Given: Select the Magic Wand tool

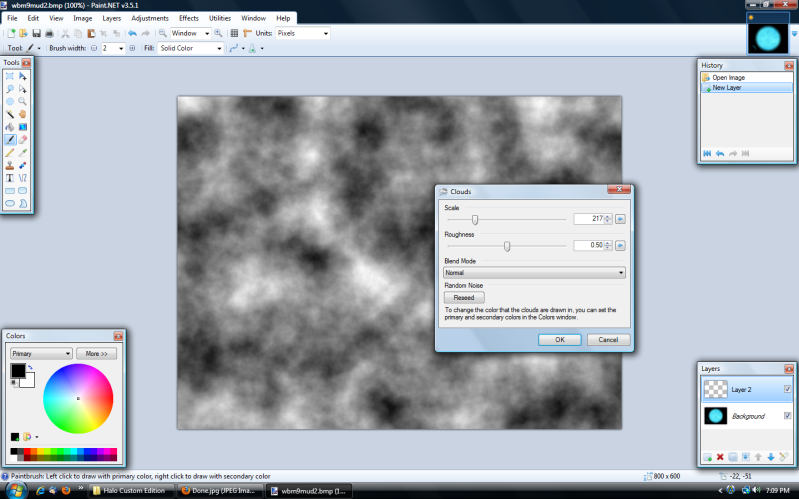Looking at the screenshot, I should click(x=10, y=114).
